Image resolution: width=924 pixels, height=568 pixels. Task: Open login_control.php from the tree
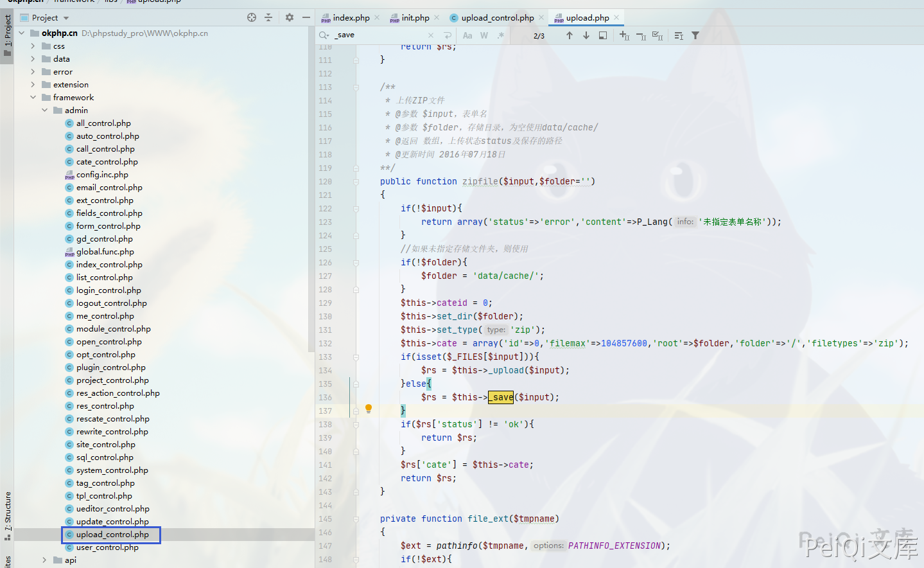(x=109, y=290)
